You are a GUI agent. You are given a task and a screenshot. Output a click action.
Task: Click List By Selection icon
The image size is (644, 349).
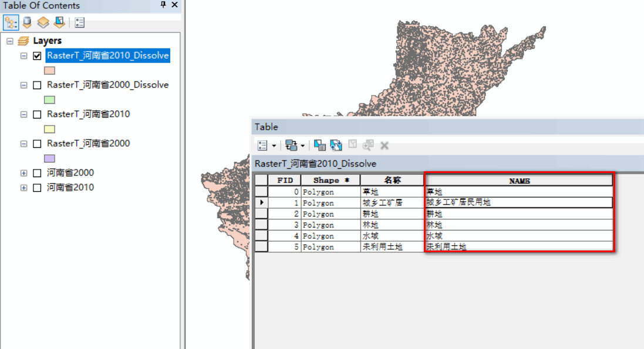[59, 22]
